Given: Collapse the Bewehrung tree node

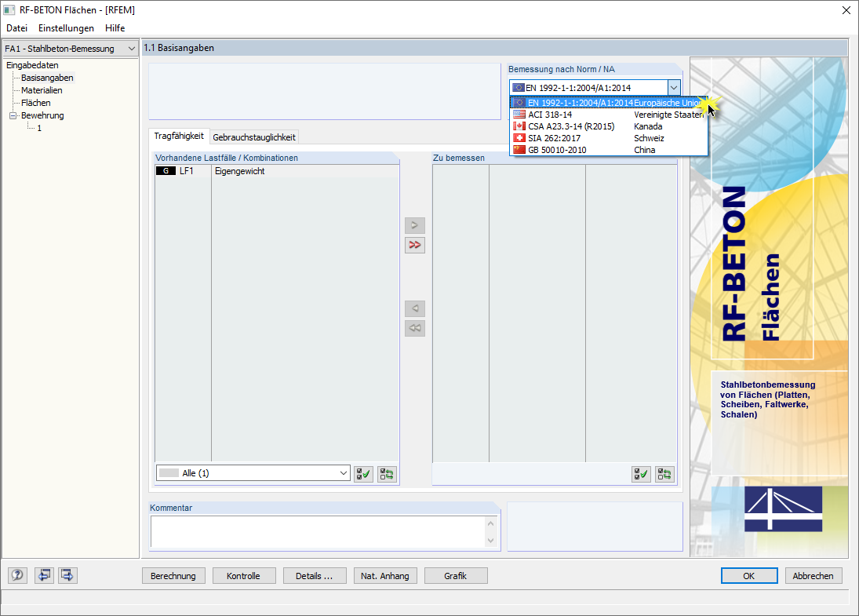Looking at the screenshot, I should 13,115.
